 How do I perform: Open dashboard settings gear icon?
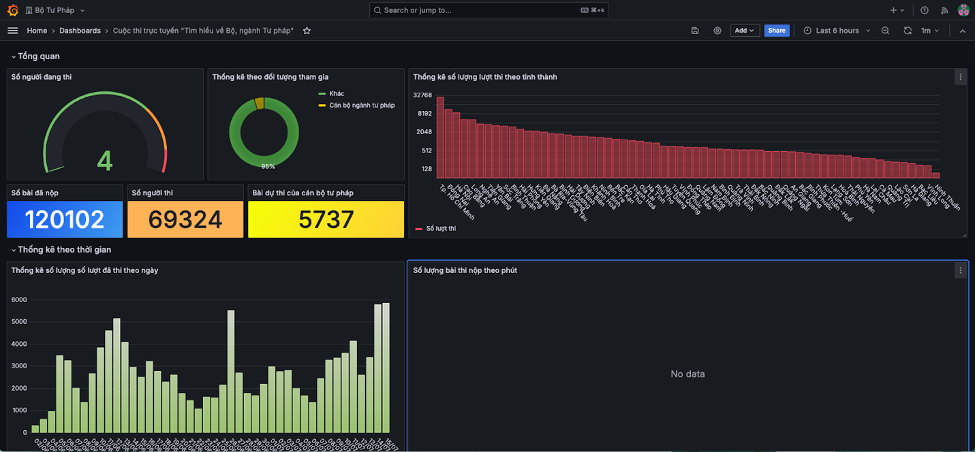point(717,31)
